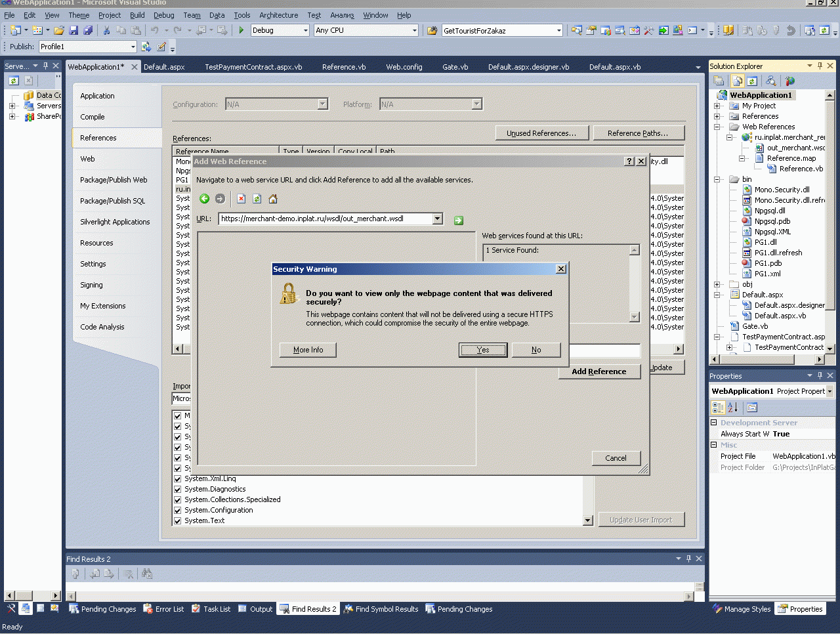This screenshot has width=840, height=634.
Task: Sort Properties panel alphabetically
Action: pos(733,408)
